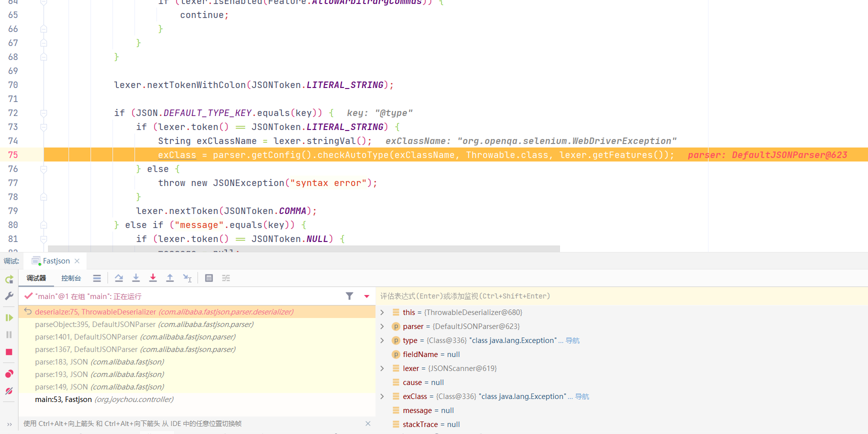Image resolution: width=868 pixels, height=434 pixels.
Task: Click the Pause Program icon
Action: (x=9, y=334)
